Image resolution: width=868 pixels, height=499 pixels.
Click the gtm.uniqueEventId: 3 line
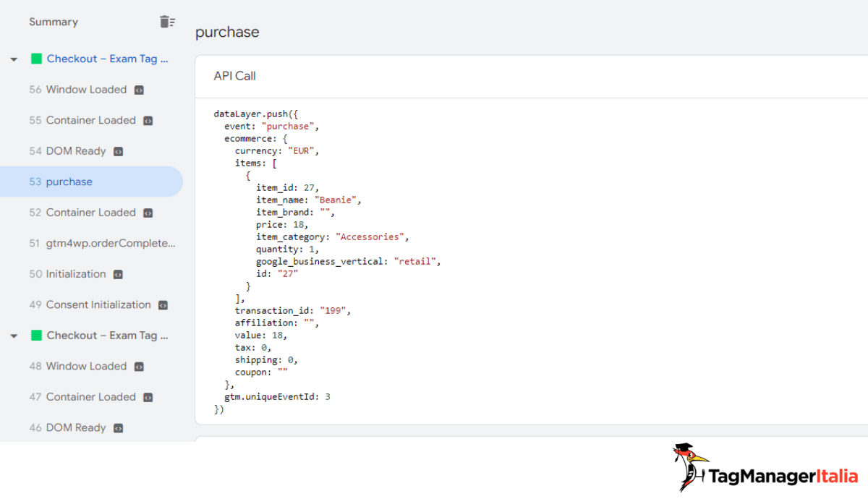coord(277,396)
